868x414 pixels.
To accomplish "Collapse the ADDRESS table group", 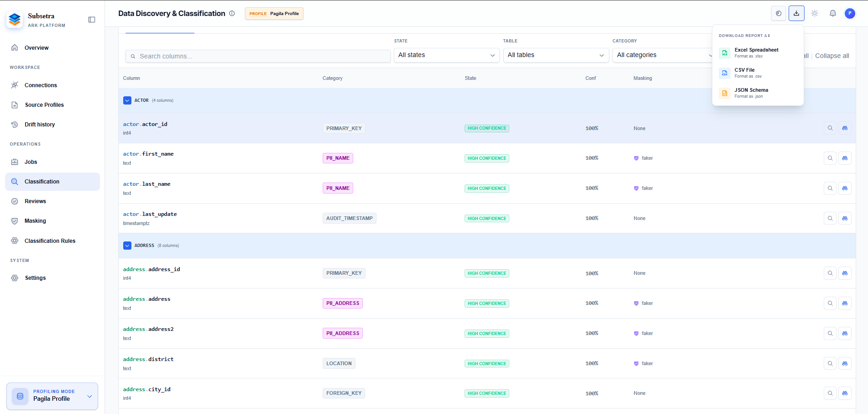I will click(127, 246).
